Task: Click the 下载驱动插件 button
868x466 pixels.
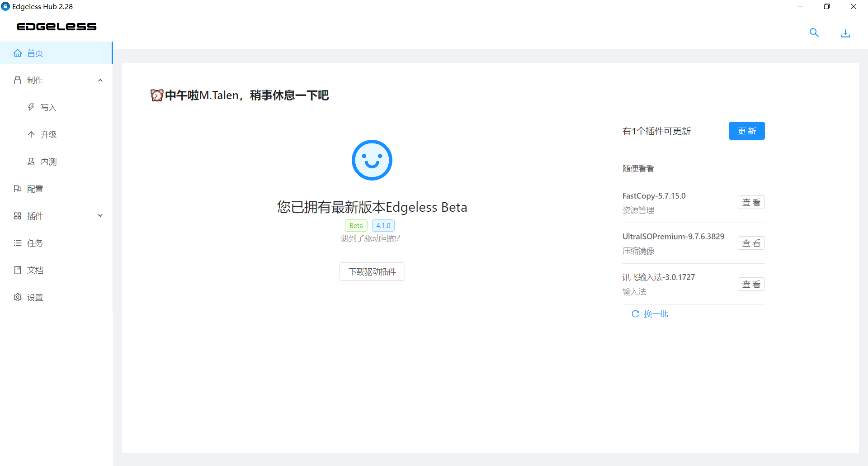Action: coord(372,271)
